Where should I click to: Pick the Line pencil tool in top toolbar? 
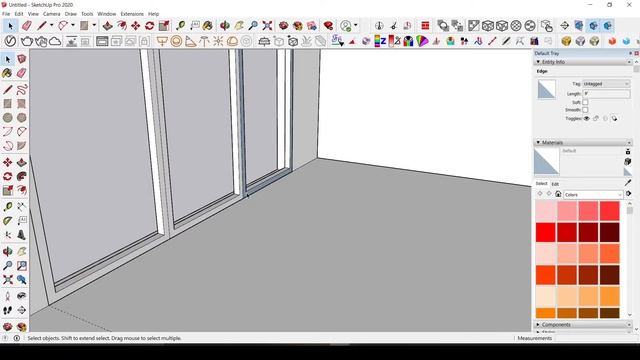(x=42, y=26)
